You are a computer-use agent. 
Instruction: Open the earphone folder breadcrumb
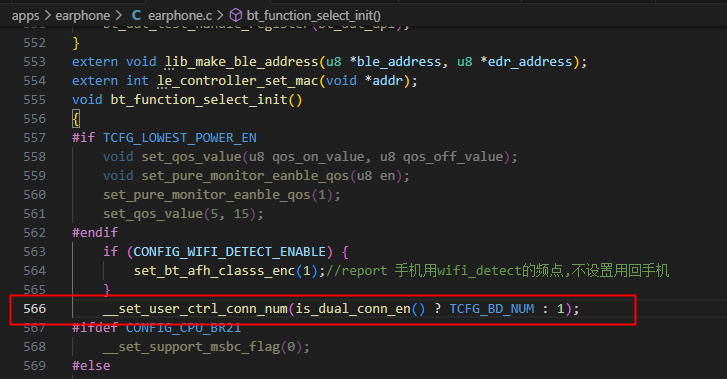coord(83,16)
